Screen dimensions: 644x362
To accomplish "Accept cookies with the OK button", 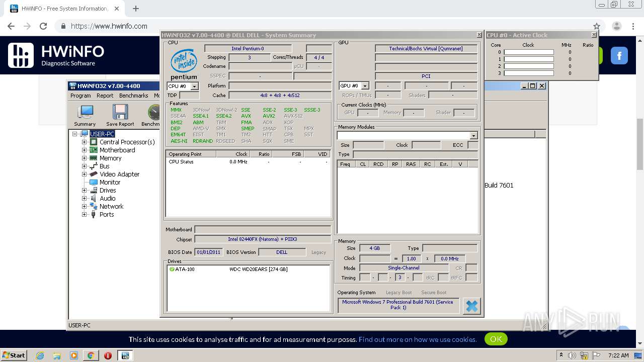I will click(x=496, y=339).
